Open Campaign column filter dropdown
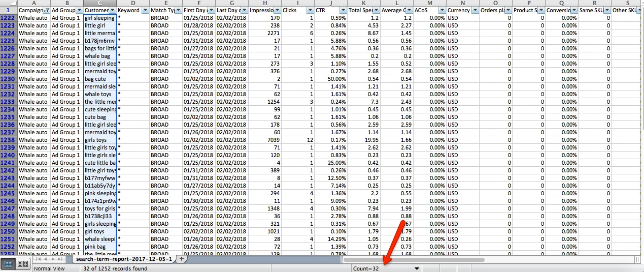644x272 pixels. (x=47, y=10)
